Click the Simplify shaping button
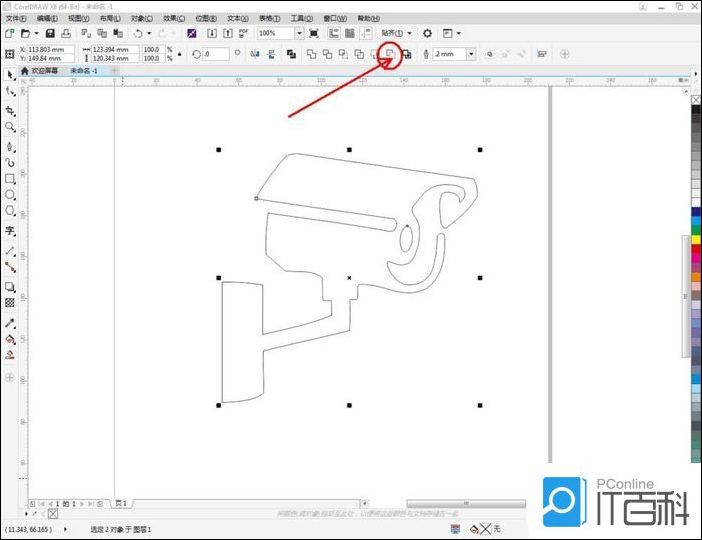Viewport: 702px width, 540px height. [359, 54]
